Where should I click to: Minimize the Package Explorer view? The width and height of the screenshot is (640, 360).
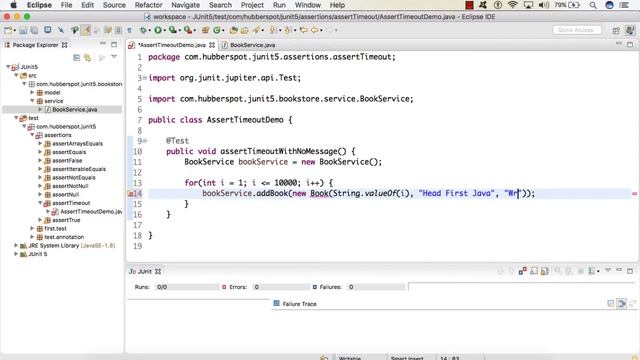(x=103, y=44)
